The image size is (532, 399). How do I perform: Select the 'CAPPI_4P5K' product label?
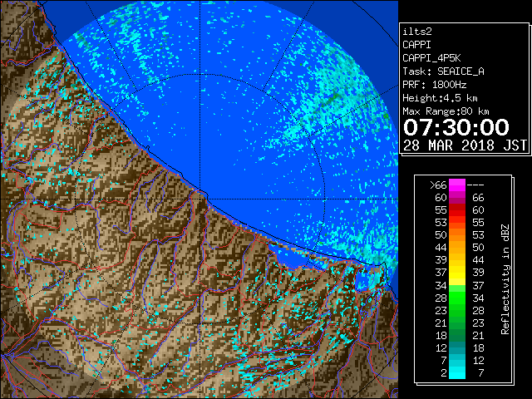coord(431,58)
